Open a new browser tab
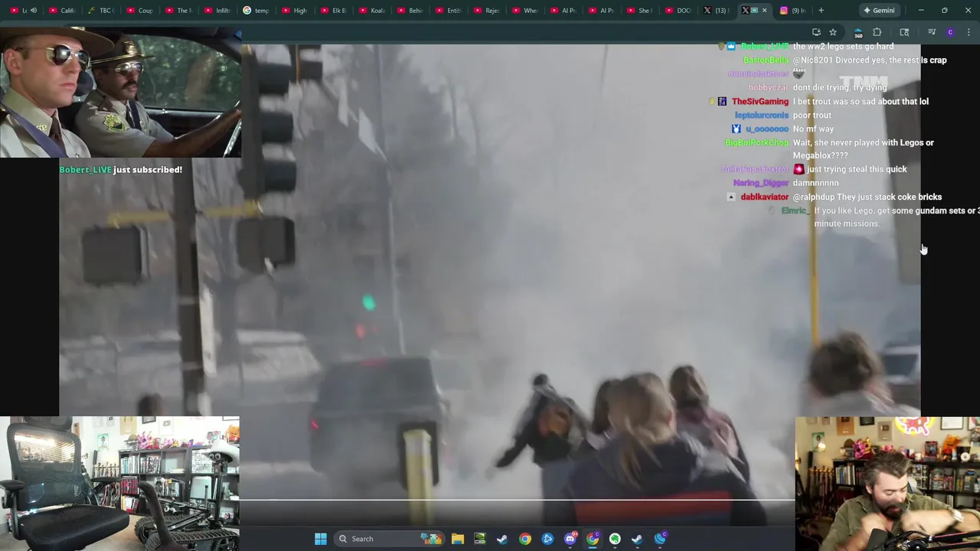980x551 pixels. (x=821, y=11)
